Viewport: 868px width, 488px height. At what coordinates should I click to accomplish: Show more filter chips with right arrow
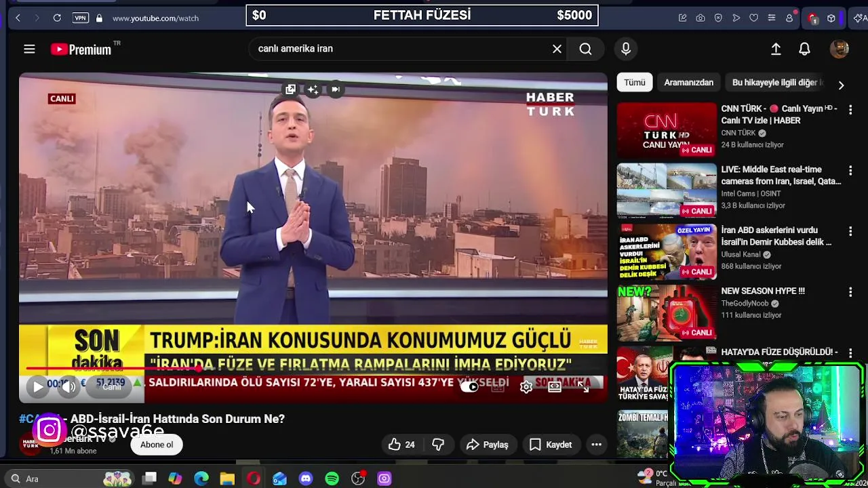coord(841,85)
